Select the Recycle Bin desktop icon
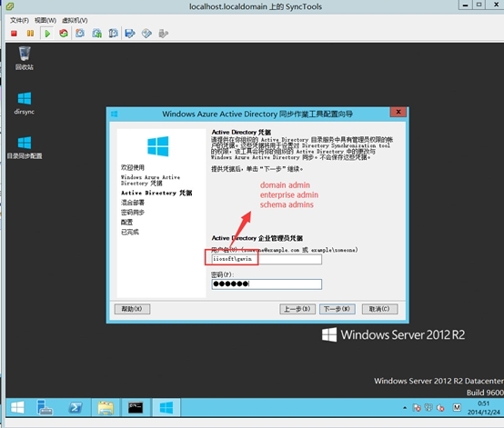Viewport: 504px width, 428px height. coord(25,58)
